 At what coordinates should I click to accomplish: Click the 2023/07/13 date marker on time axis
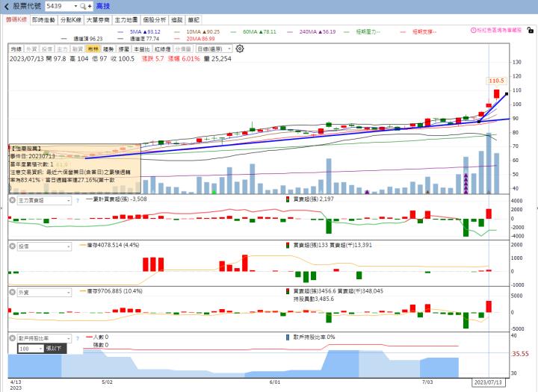488,382
